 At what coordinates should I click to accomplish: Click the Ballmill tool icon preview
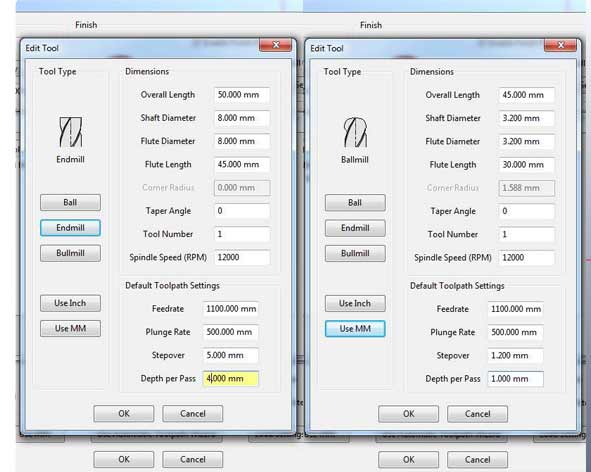click(x=355, y=132)
